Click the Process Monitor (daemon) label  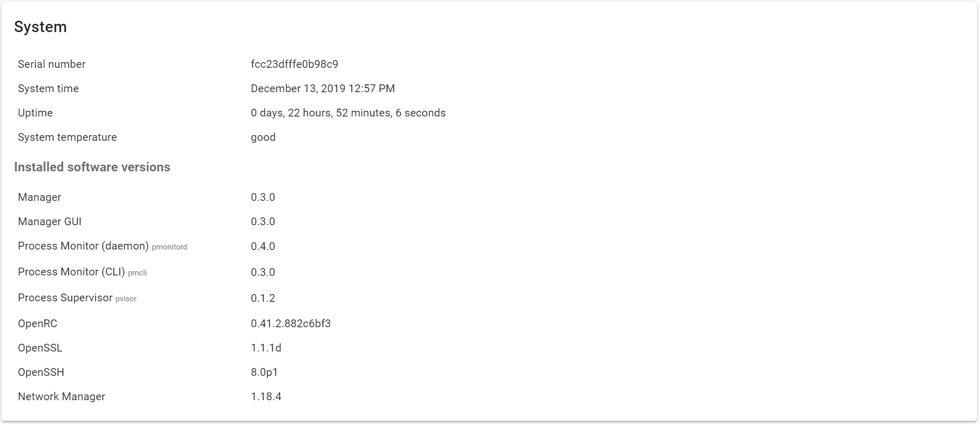coord(83,246)
